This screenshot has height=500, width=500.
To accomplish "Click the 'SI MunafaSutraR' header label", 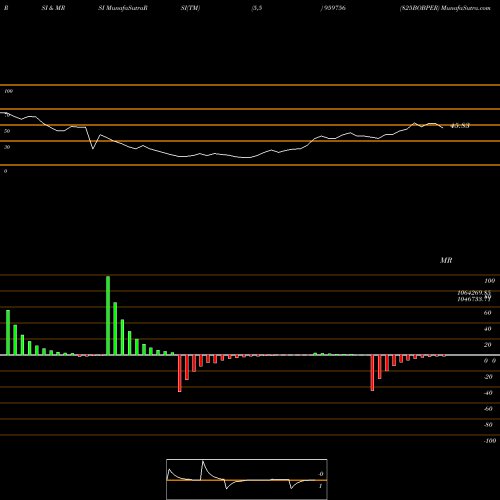I will (123, 8).
